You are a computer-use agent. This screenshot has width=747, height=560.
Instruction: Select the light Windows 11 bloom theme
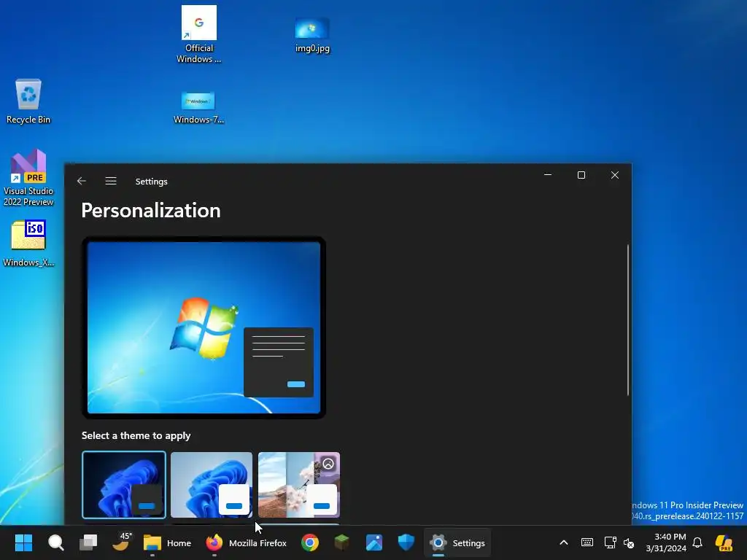point(212,485)
